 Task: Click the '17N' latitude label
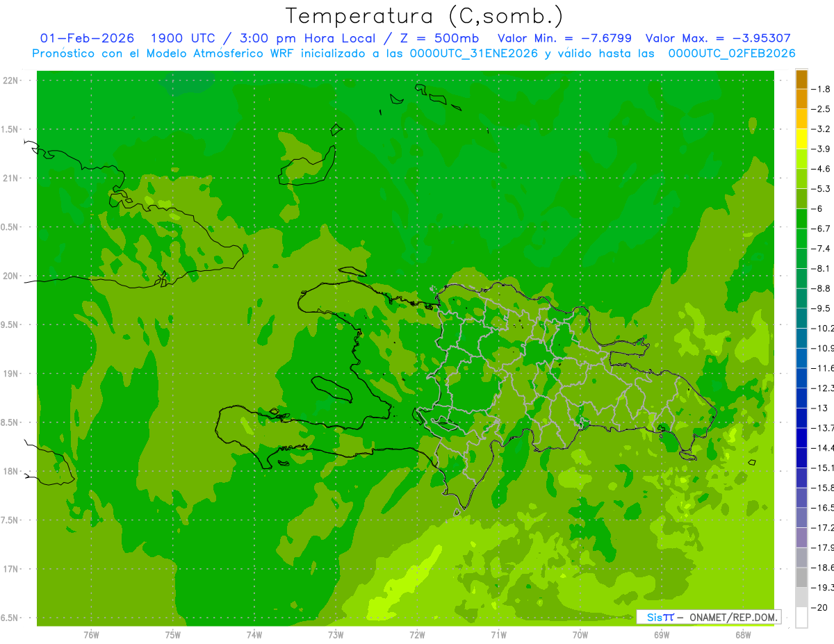click(x=11, y=569)
